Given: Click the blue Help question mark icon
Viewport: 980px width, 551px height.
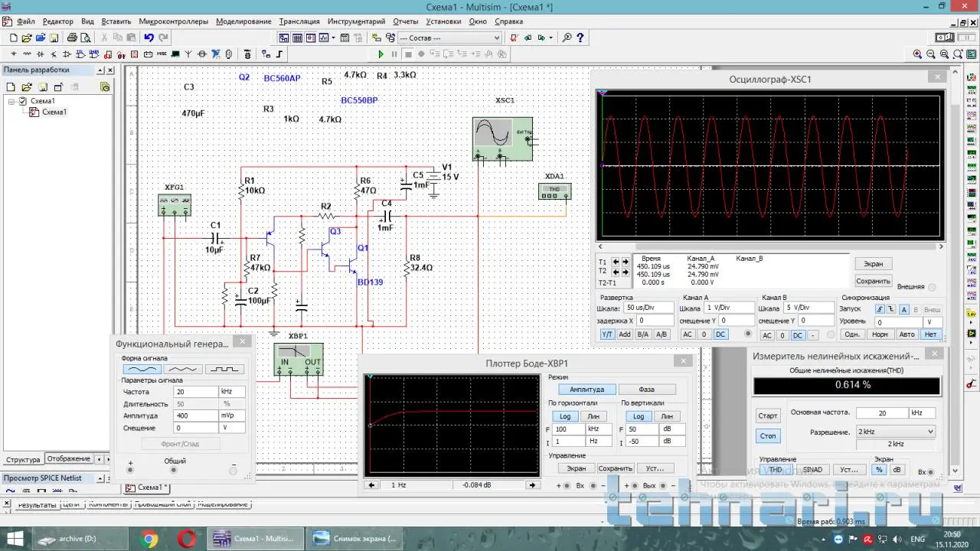Looking at the screenshot, I should pyautogui.click(x=581, y=37).
